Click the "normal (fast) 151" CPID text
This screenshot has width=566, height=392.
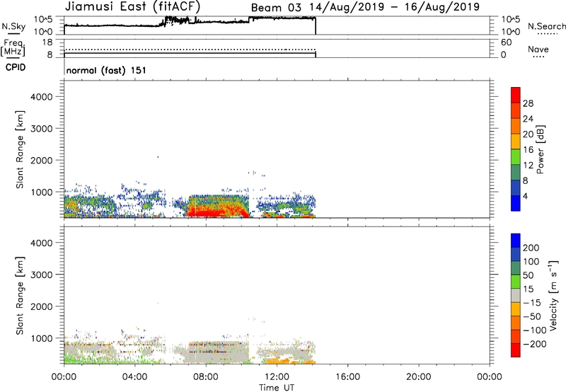click(x=107, y=70)
